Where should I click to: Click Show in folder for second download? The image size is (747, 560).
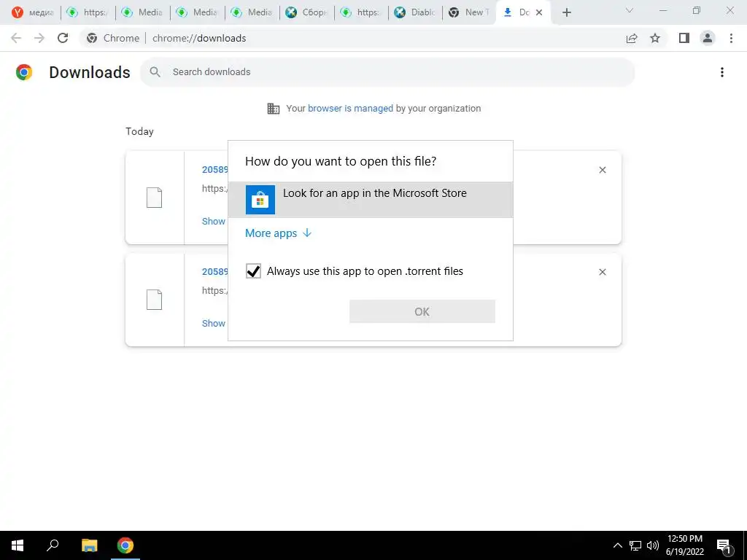214,323
